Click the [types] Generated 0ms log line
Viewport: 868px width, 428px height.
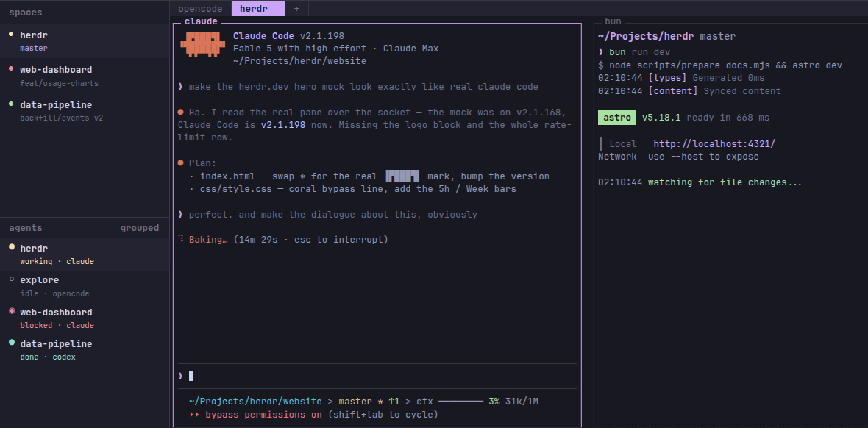tap(681, 78)
